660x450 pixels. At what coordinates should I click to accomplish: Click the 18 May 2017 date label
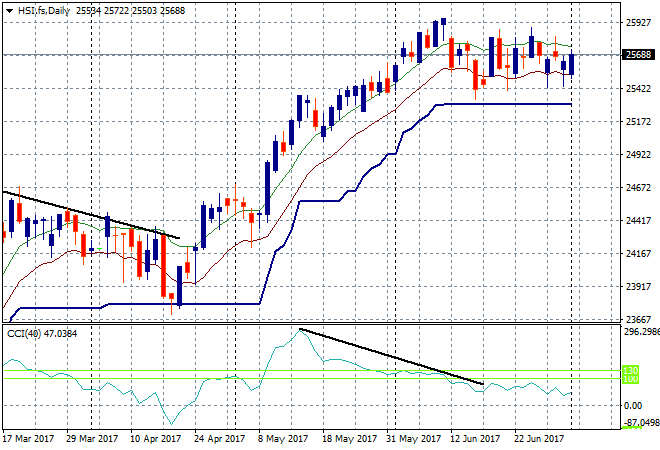point(349,439)
